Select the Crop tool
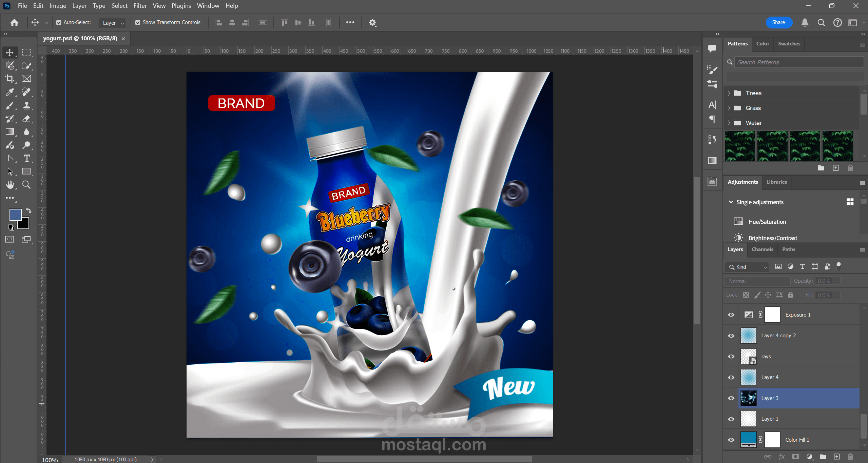Viewport: 868px width, 463px height. click(x=9, y=79)
